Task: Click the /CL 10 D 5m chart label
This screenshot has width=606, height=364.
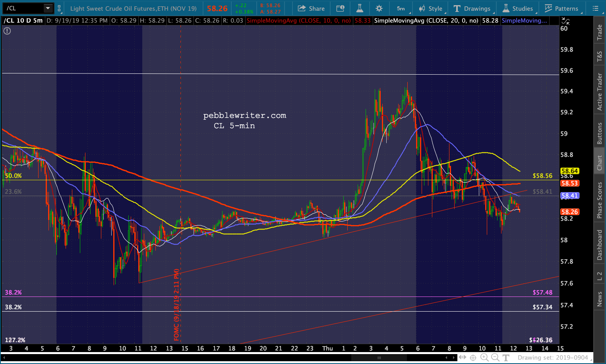Action: 23,21
